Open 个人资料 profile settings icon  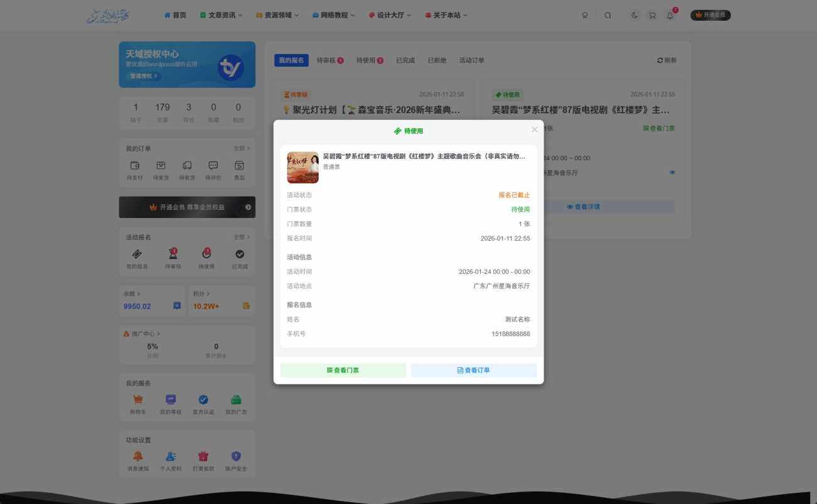coord(170,457)
